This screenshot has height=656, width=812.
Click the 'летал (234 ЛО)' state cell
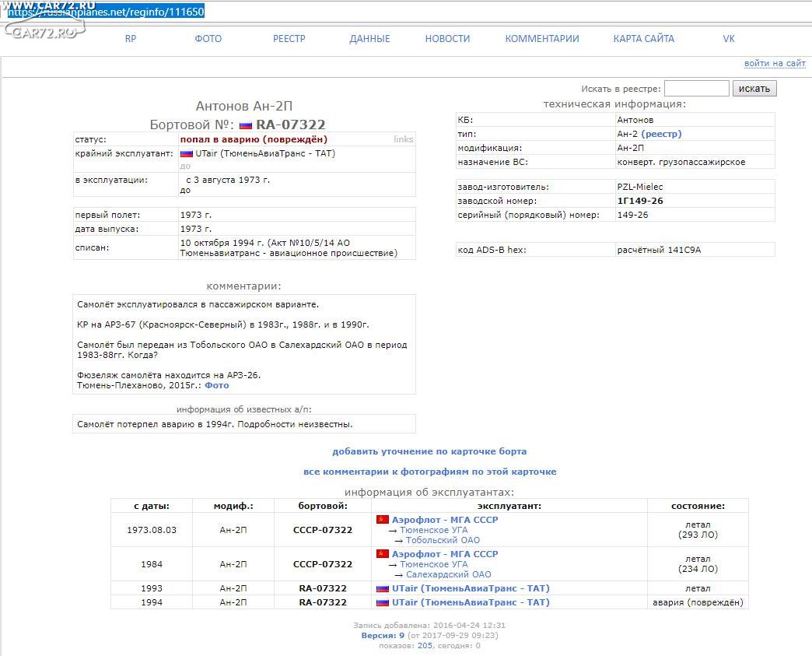(698, 563)
